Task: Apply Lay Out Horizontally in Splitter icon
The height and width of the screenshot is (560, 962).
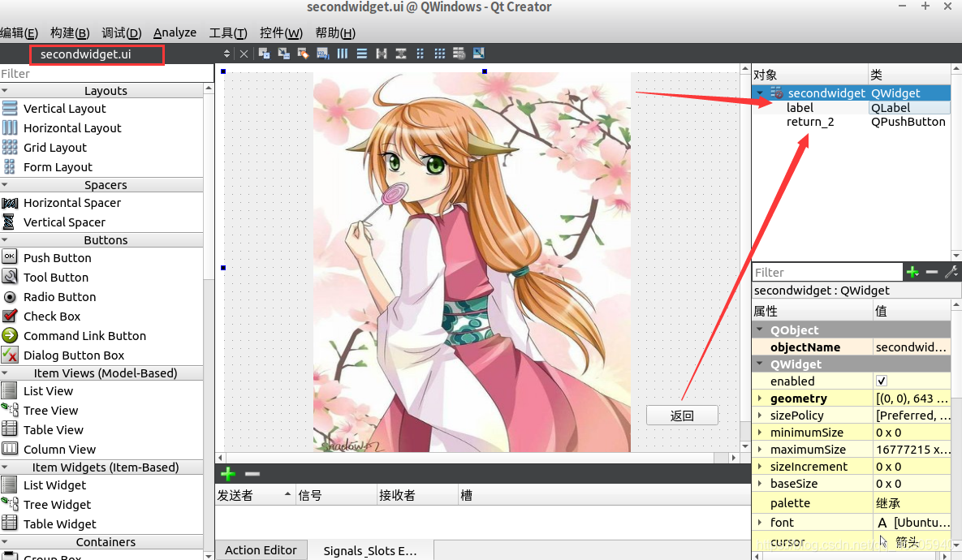Action: (x=382, y=54)
